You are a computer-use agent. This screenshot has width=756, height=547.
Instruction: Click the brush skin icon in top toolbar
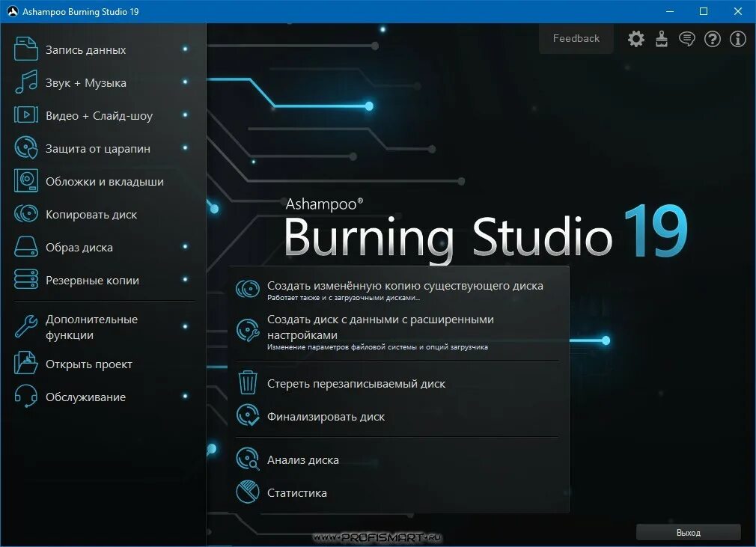point(662,39)
